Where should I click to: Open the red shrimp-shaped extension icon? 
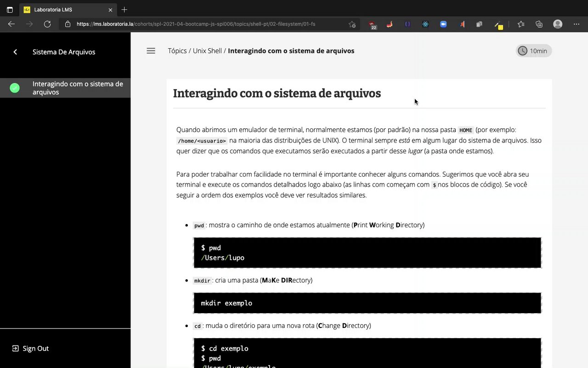[390, 24]
